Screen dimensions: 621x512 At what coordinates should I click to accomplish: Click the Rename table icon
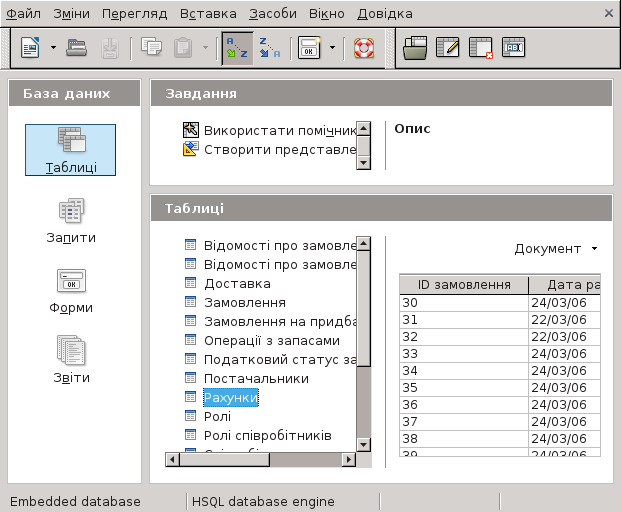(x=513, y=48)
